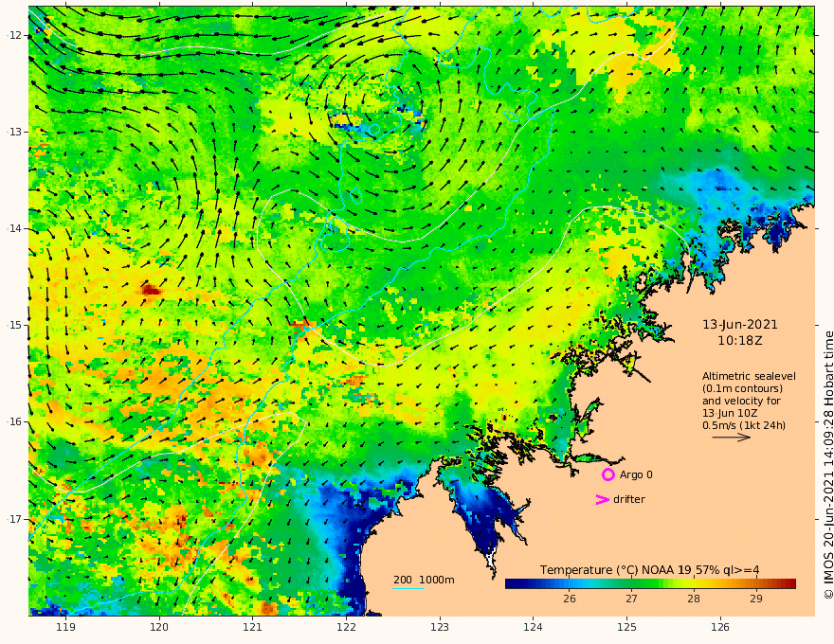Click the cyan 200m depth contour legend line

tap(408, 589)
